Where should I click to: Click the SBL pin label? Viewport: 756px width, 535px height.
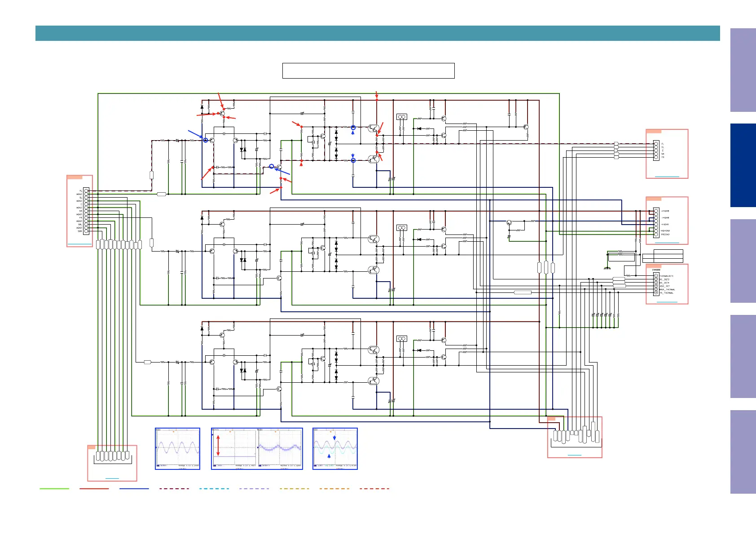point(80,225)
